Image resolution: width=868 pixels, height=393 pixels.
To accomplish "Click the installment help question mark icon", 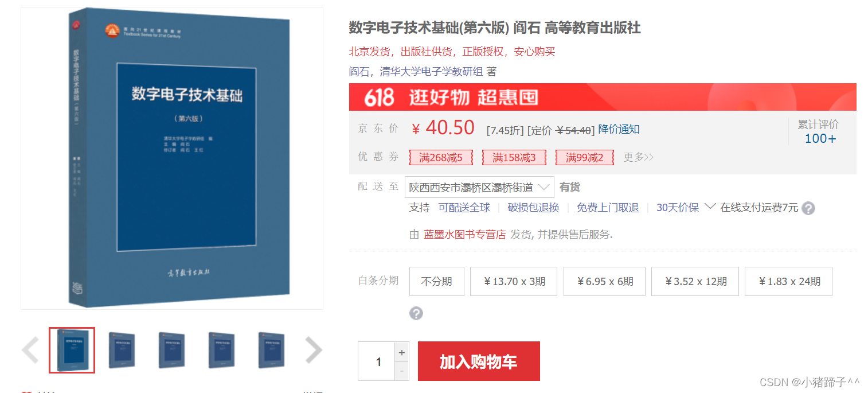I will (x=416, y=313).
